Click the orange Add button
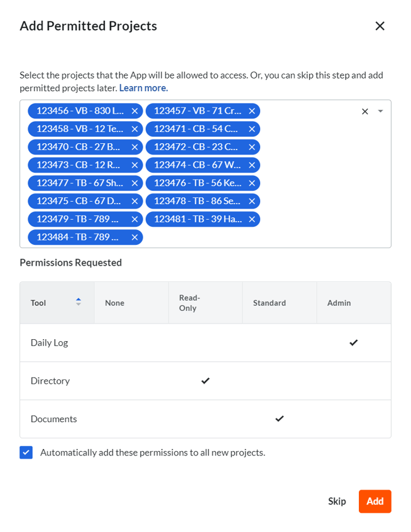This screenshot has width=411, height=532. coord(375,501)
